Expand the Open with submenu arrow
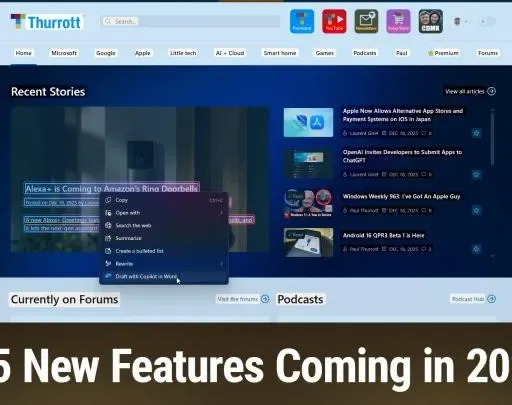The width and height of the screenshot is (512, 405). point(222,213)
